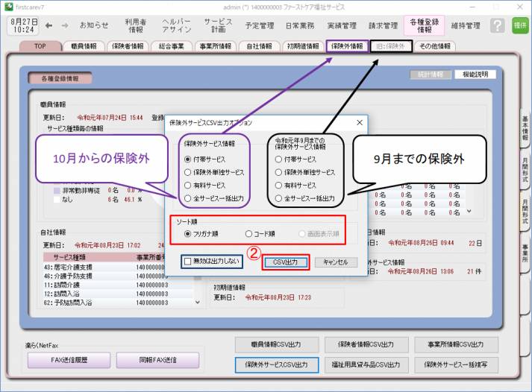Image resolution: width=532 pixels, height=392 pixels.
Task: Click the green 提供 icon button
Action: click(519, 25)
